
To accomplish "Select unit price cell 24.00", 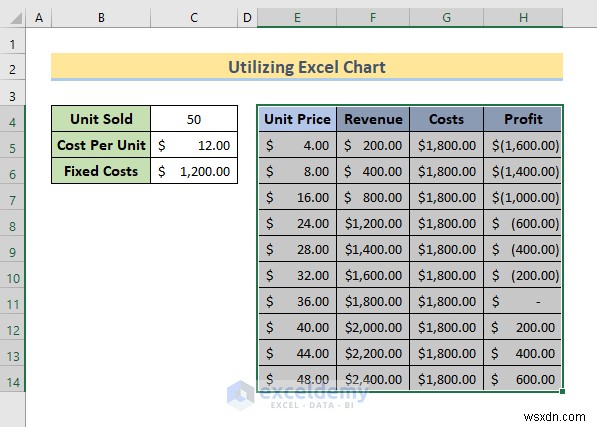I will (297, 223).
